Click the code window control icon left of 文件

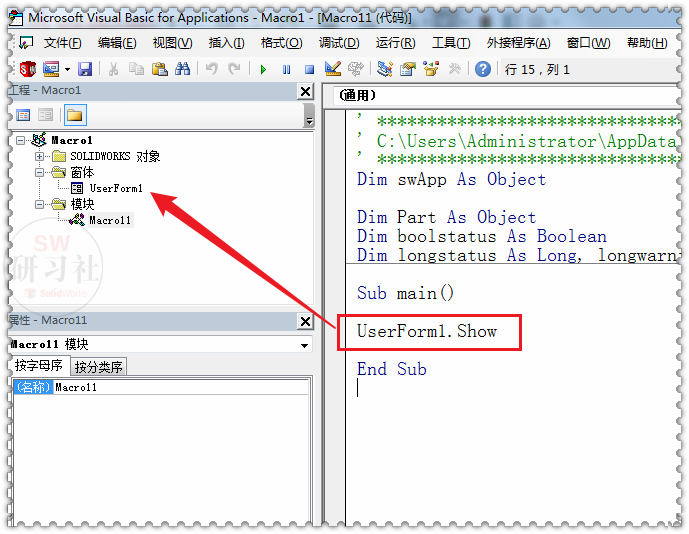tap(26, 43)
